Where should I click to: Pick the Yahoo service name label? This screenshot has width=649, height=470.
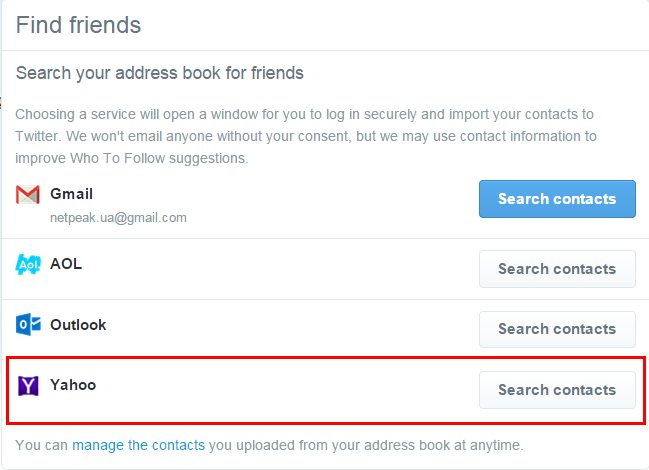coord(73,385)
